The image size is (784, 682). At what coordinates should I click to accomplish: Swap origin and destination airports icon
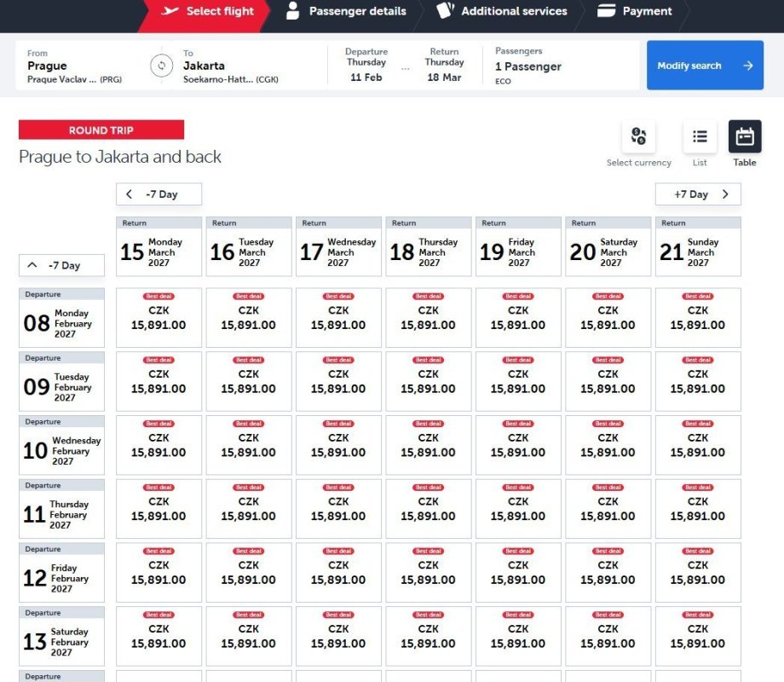[162, 66]
